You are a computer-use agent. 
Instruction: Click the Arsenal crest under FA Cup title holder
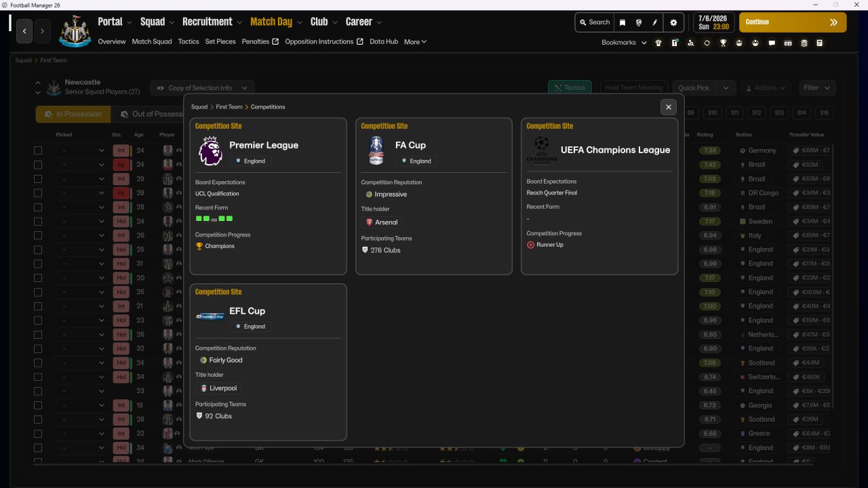tap(370, 222)
